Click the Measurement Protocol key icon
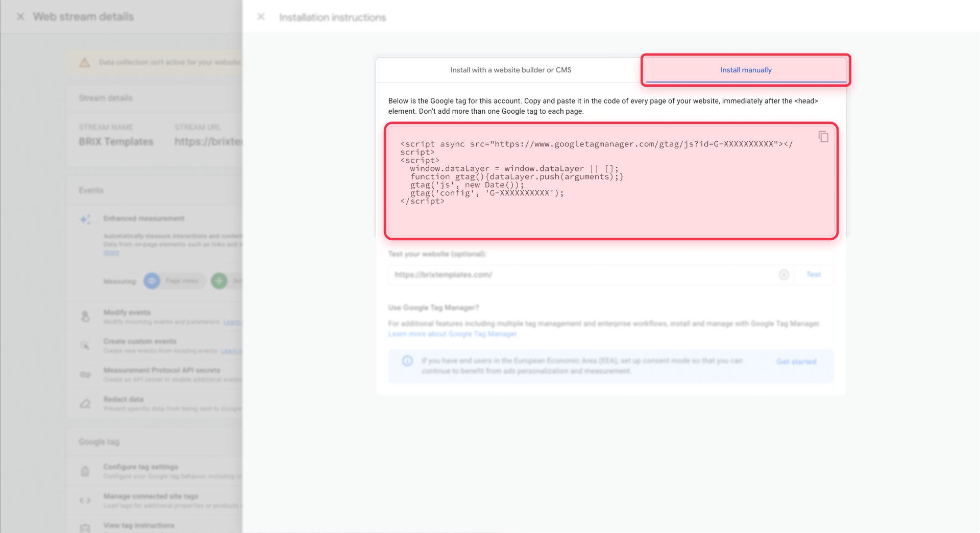The width and height of the screenshot is (980, 533). pos(85,375)
